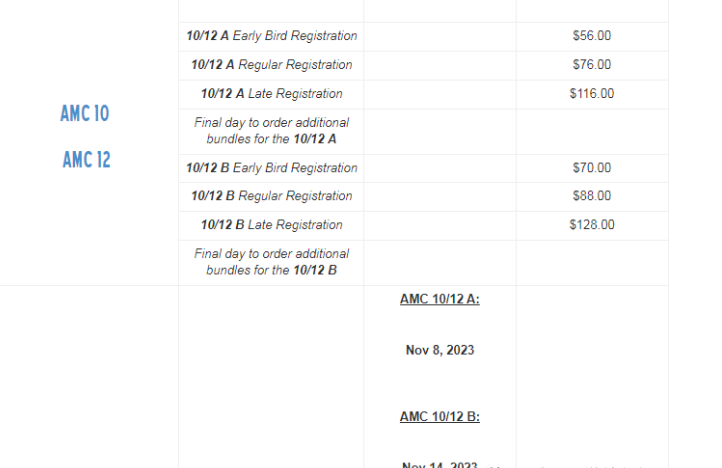Click the final day bundles note for 10/12 A
The image size is (722, 468).
(x=271, y=131)
